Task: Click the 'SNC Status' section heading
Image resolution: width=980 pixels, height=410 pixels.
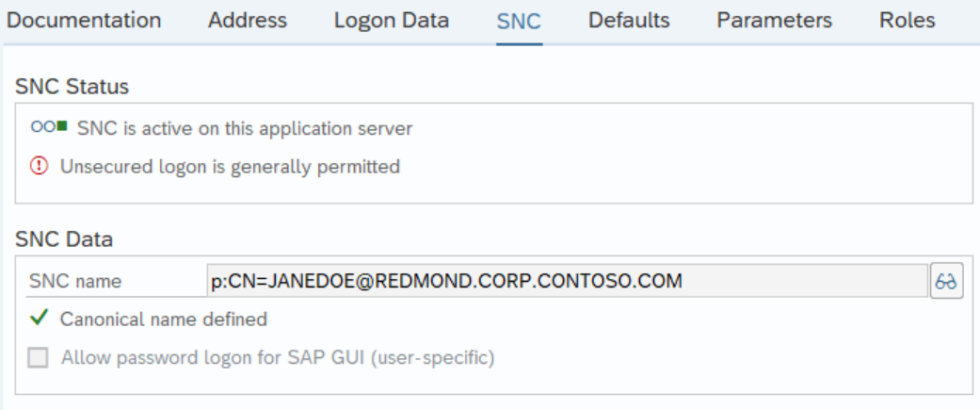Action: pyautogui.click(x=72, y=87)
